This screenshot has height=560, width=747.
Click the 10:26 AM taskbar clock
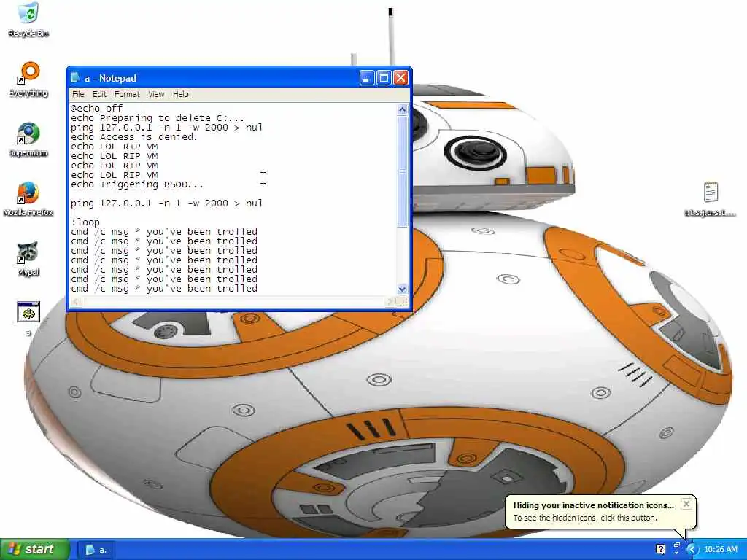[x=721, y=550]
